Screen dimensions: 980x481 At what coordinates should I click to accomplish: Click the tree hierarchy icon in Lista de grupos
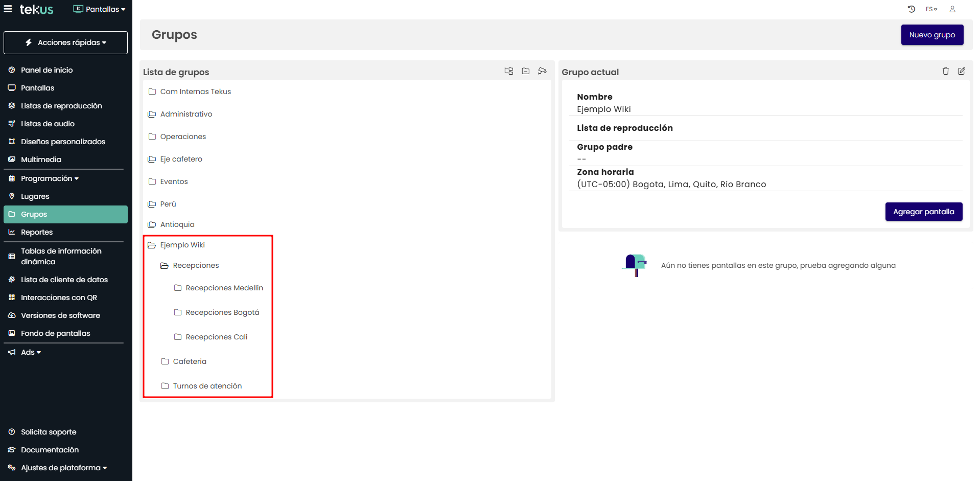[x=508, y=71]
